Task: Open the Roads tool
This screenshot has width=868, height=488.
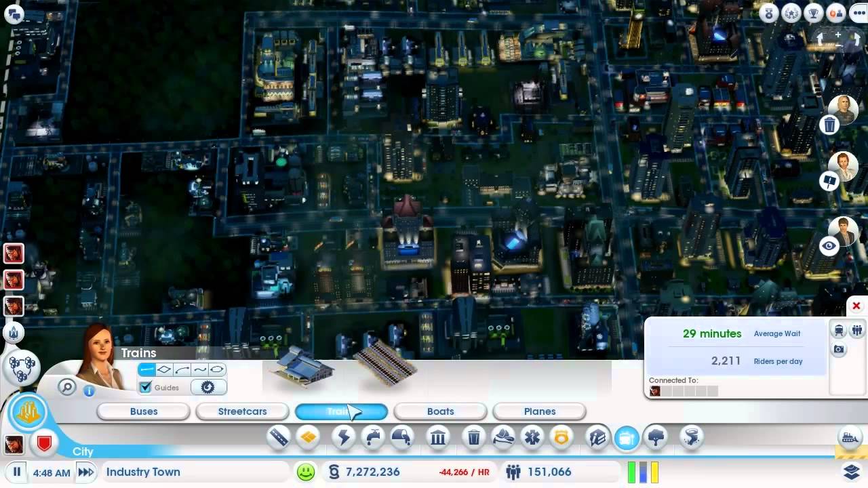Action: [279, 438]
